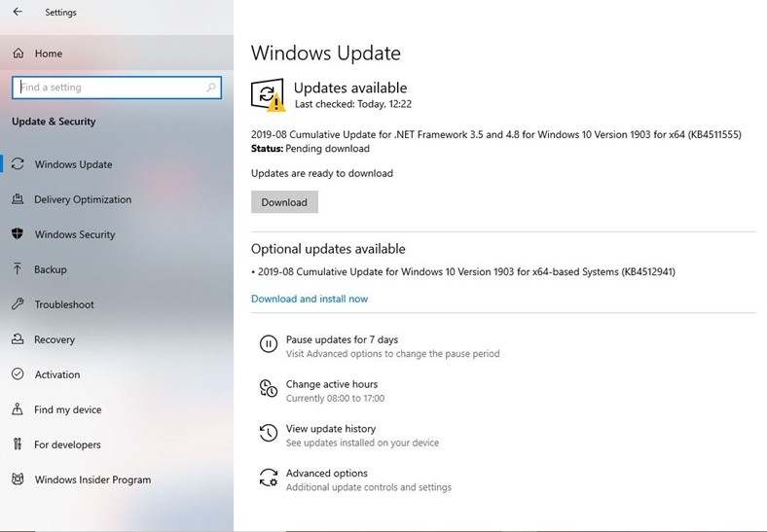This screenshot has height=532, width=767.
Task: Click the update history clock icon
Action: [x=268, y=433]
